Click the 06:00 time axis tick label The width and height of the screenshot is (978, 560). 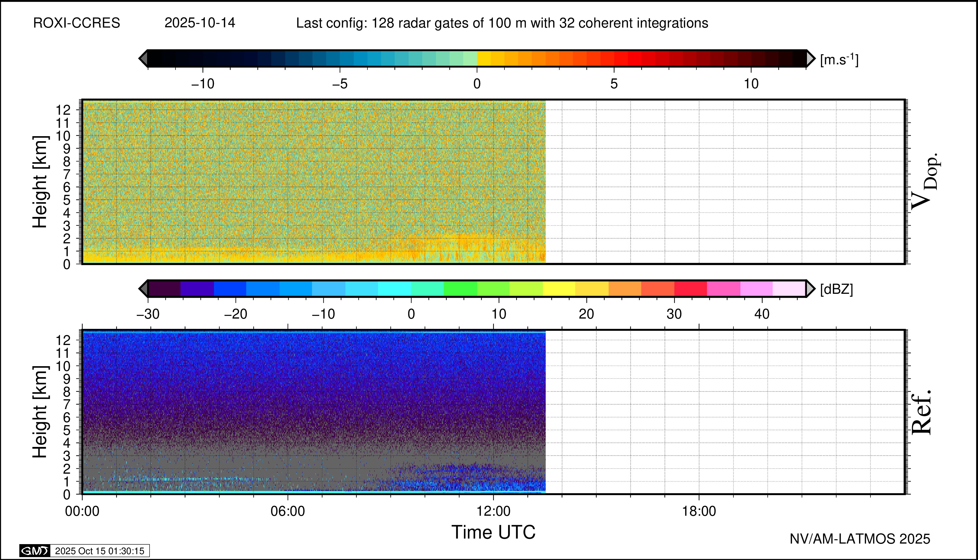tap(288, 511)
